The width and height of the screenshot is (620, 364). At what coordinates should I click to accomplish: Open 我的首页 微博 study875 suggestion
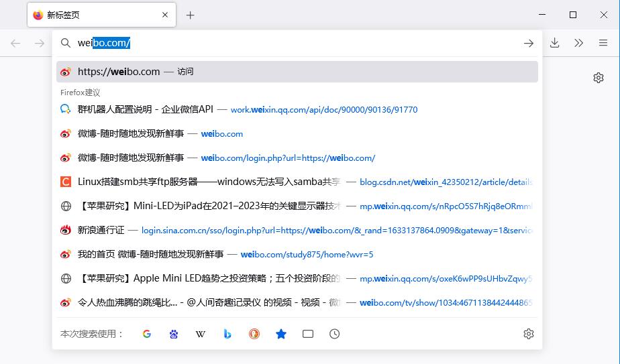pyautogui.click(x=297, y=254)
